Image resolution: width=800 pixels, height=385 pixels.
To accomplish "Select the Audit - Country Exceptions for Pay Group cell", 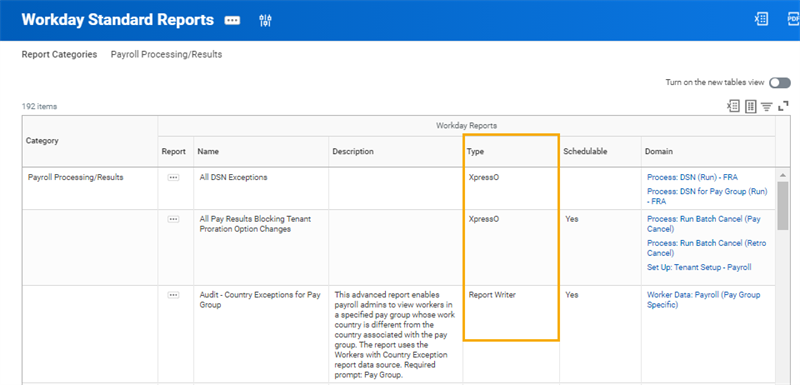I will (261, 334).
